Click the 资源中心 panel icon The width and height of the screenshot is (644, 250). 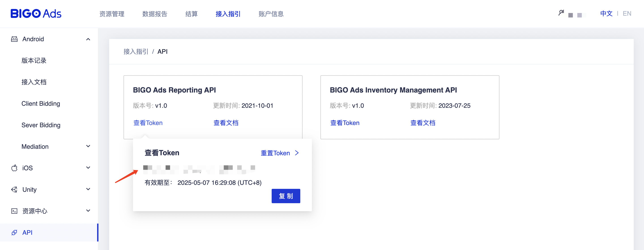pyautogui.click(x=15, y=211)
